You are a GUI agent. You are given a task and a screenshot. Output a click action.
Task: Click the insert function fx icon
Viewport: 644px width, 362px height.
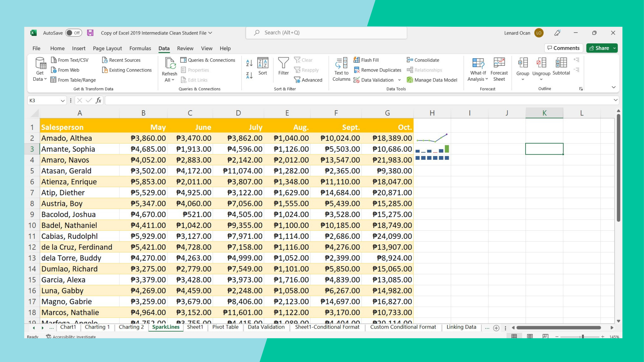point(98,100)
